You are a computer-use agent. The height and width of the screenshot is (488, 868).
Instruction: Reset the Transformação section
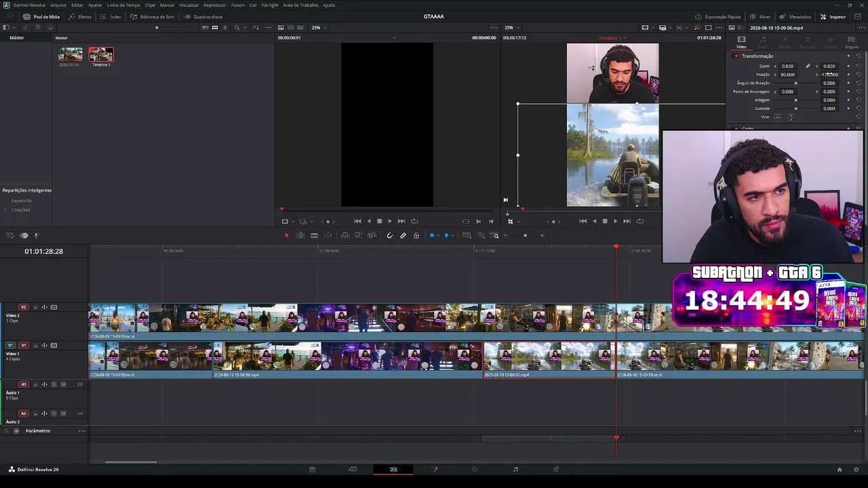pyautogui.click(x=859, y=56)
